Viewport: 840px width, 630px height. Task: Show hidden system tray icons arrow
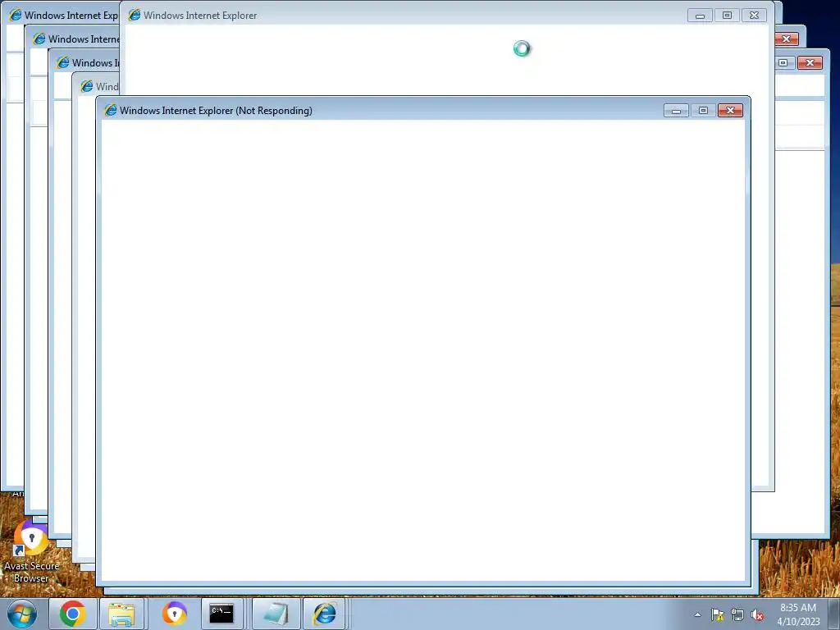(697, 614)
